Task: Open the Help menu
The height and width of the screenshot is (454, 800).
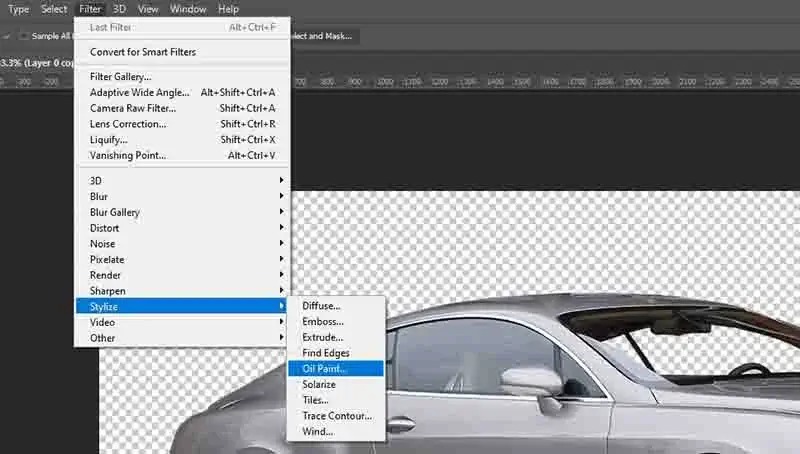Action: click(228, 9)
